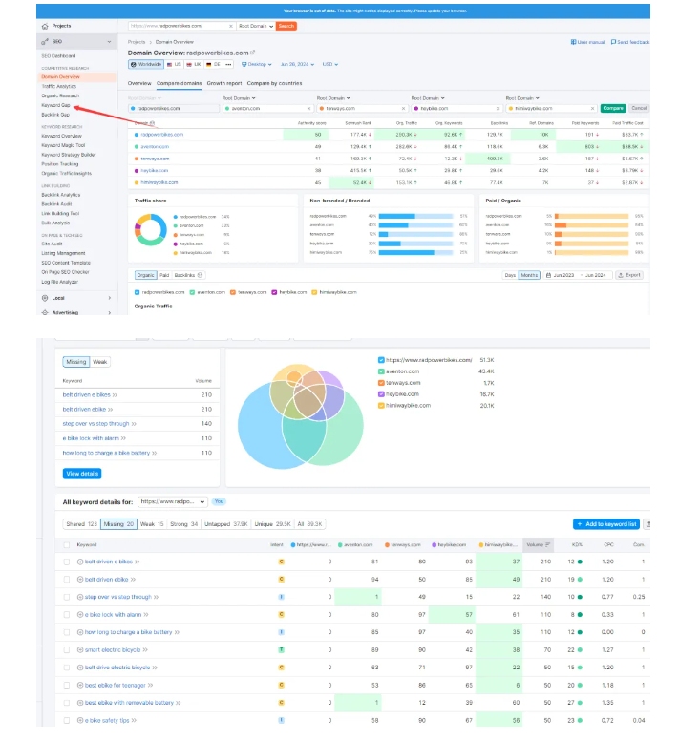Collapse the SEO sidebar section
Viewport: 700px width, 742px height.
(109, 42)
